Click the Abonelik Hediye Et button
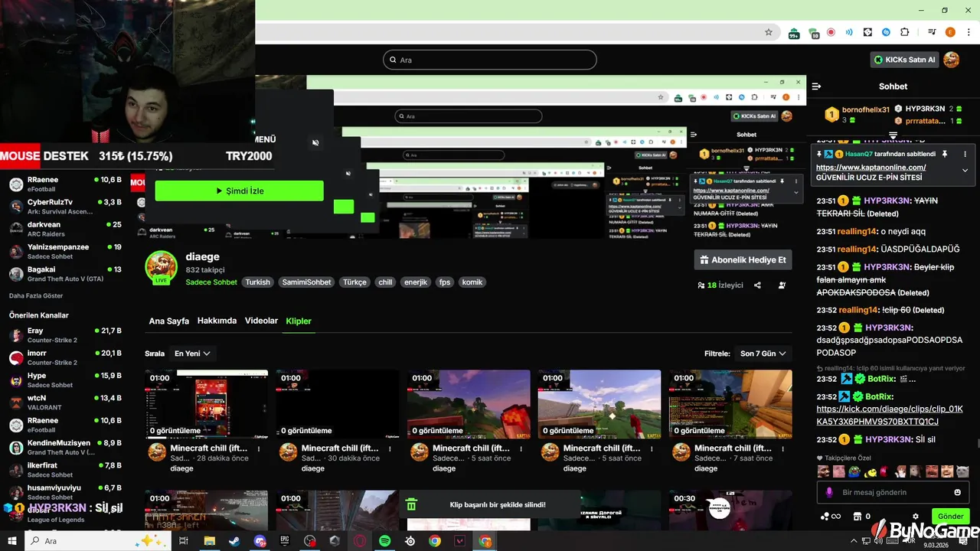 [x=743, y=259]
